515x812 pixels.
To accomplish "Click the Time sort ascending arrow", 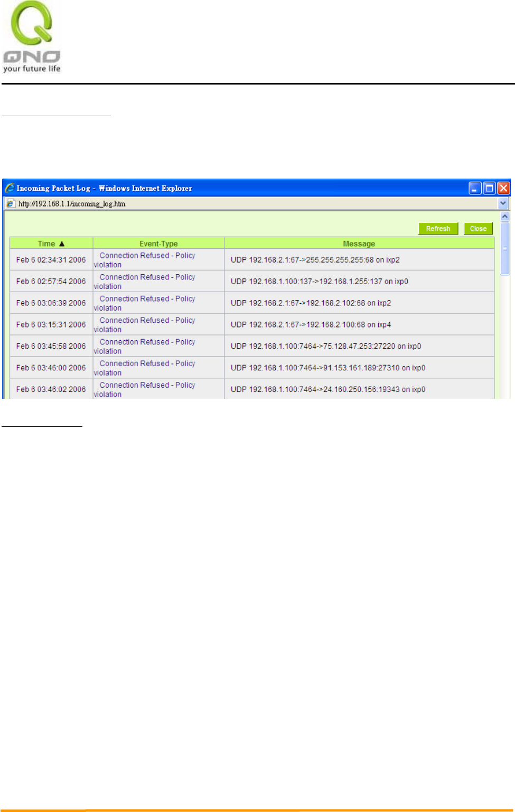I will pos(62,244).
